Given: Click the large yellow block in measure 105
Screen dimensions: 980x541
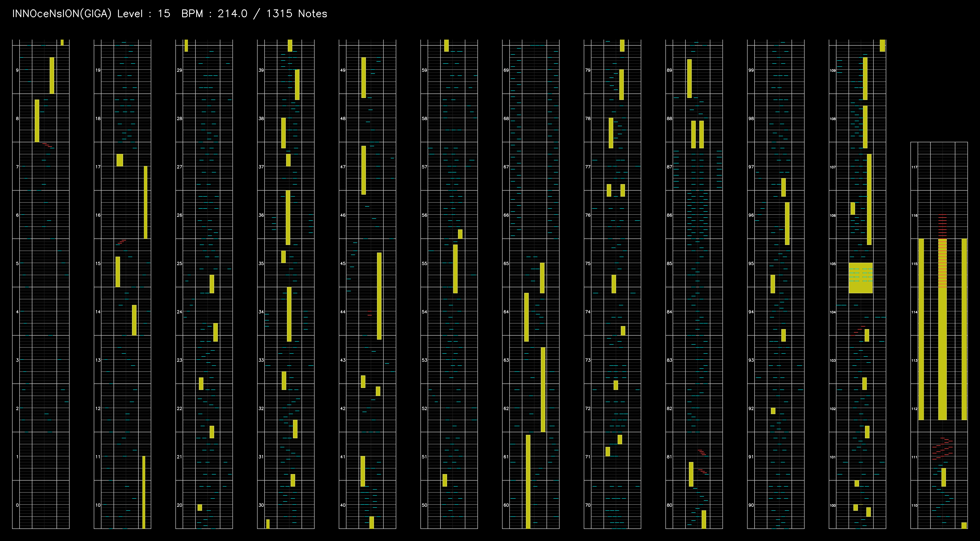Looking at the screenshot, I should (x=861, y=278).
